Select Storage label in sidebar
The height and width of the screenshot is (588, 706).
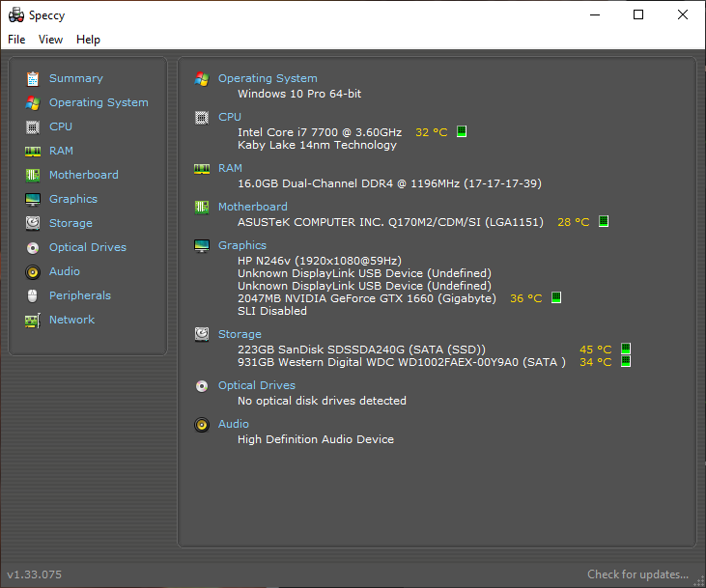point(71,223)
